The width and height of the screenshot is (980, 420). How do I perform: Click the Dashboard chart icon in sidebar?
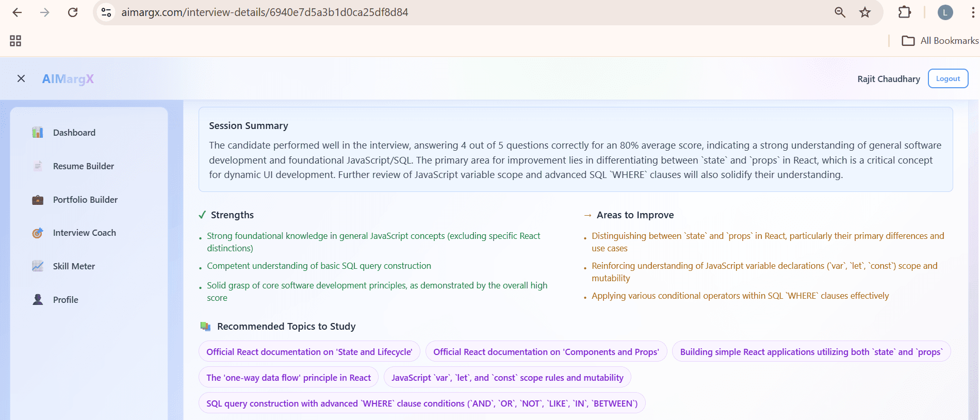[x=38, y=133]
